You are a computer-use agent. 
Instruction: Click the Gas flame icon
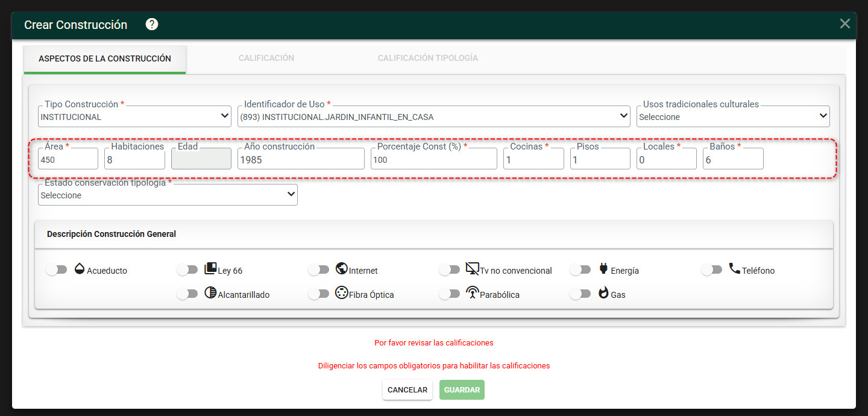[x=603, y=294]
